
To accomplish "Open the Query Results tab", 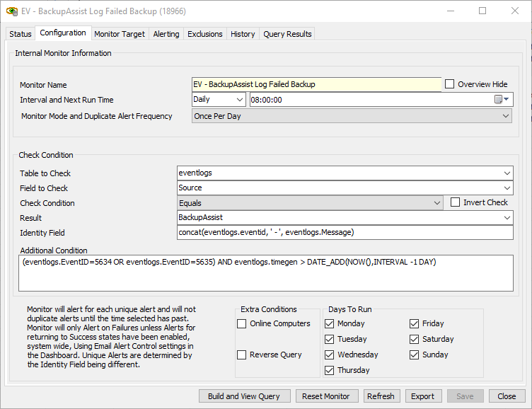I will tap(287, 34).
